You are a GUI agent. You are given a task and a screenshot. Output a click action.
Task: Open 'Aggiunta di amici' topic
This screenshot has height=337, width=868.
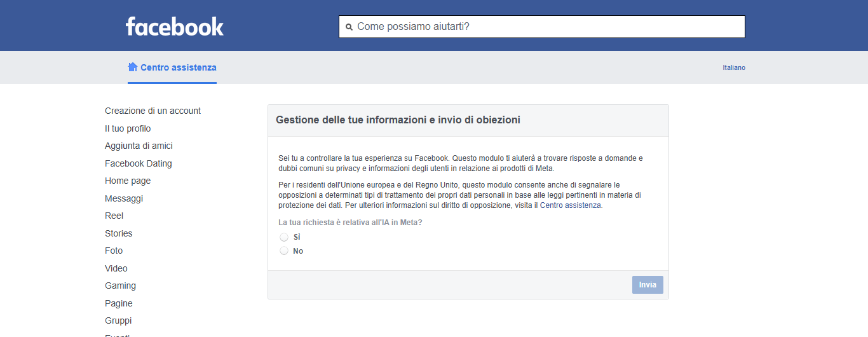tap(139, 146)
